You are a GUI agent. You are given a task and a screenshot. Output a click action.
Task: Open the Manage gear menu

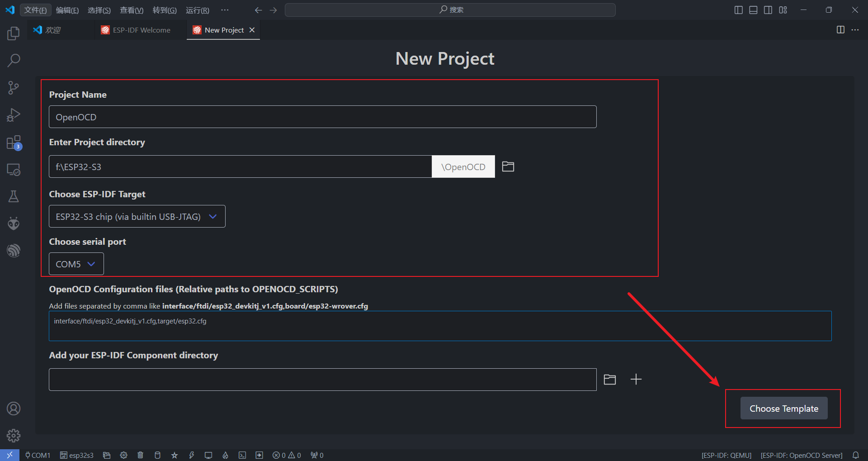click(14, 436)
